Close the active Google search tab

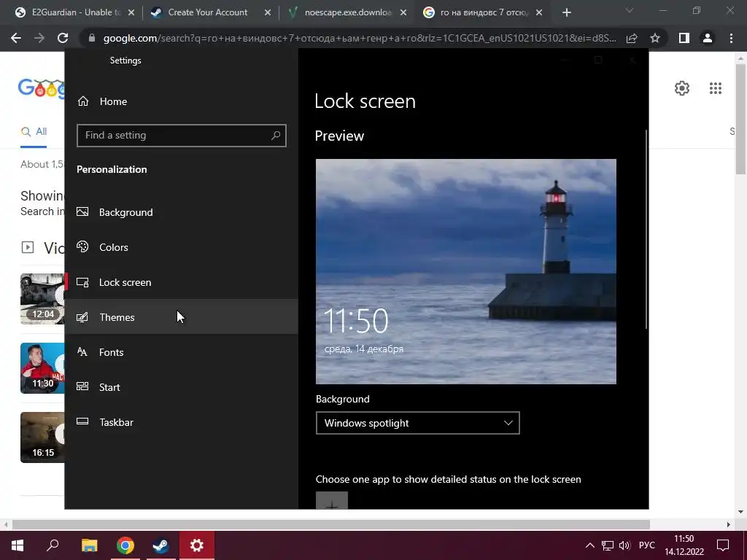coord(539,13)
